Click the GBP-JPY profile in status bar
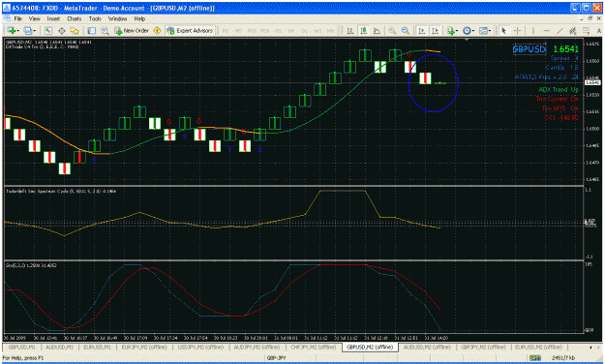The height and width of the screenshot is (364, 605). [x=276, y=358]
